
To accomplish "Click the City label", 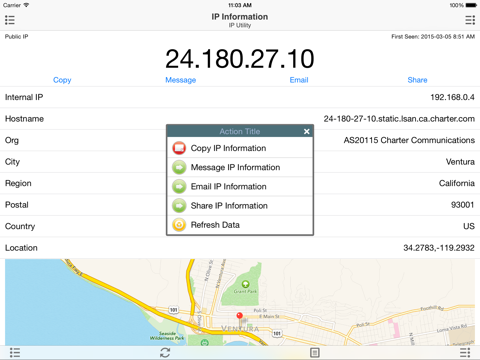I will click(x=12, y=162).
